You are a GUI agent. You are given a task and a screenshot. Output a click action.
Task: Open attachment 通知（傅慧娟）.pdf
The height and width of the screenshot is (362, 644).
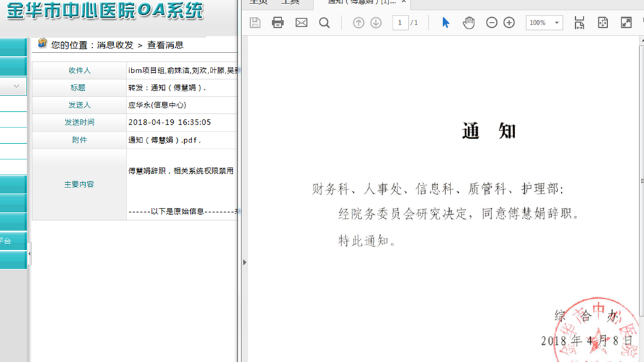[x=164, y=140]
